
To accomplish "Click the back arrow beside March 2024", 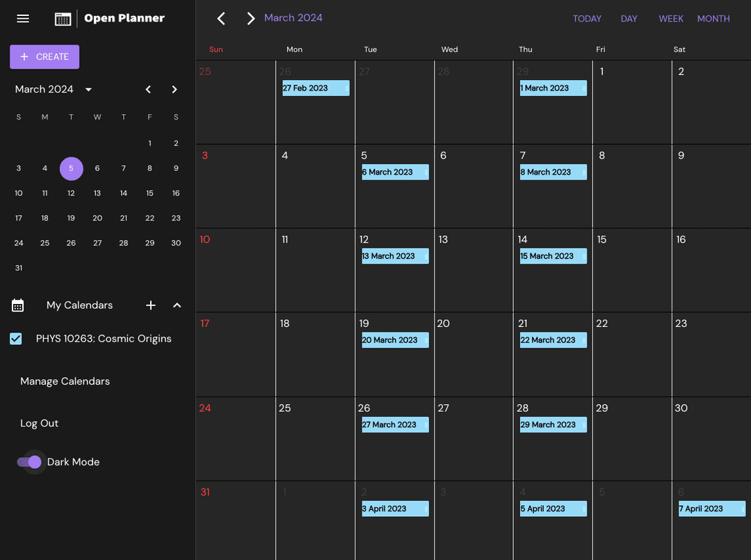I will [x=221, y=18].
